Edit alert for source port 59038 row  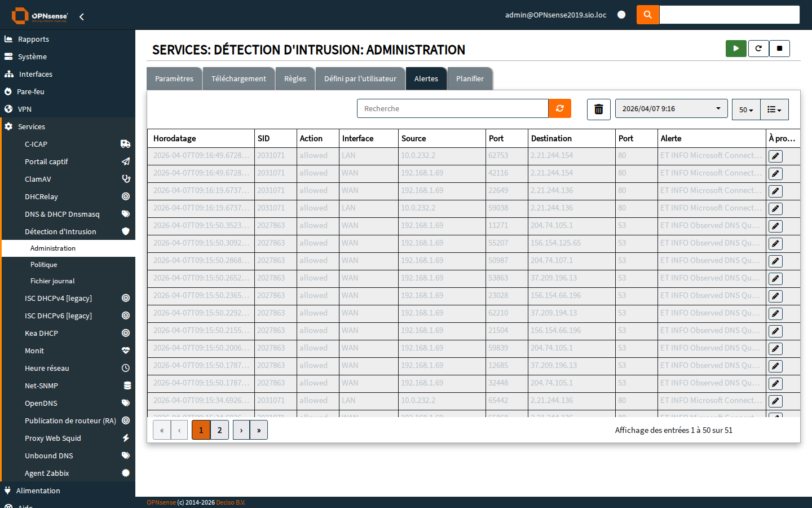click(x=775, y=209)
